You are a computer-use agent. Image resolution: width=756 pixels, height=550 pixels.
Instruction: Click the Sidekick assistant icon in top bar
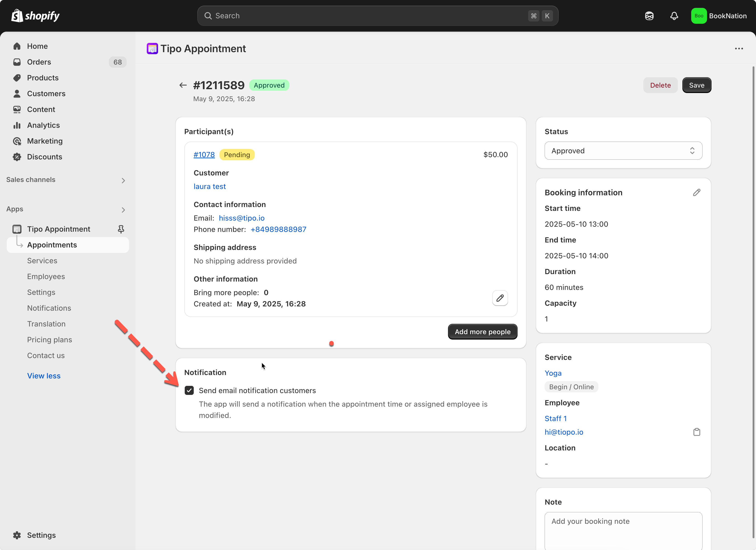649,16
